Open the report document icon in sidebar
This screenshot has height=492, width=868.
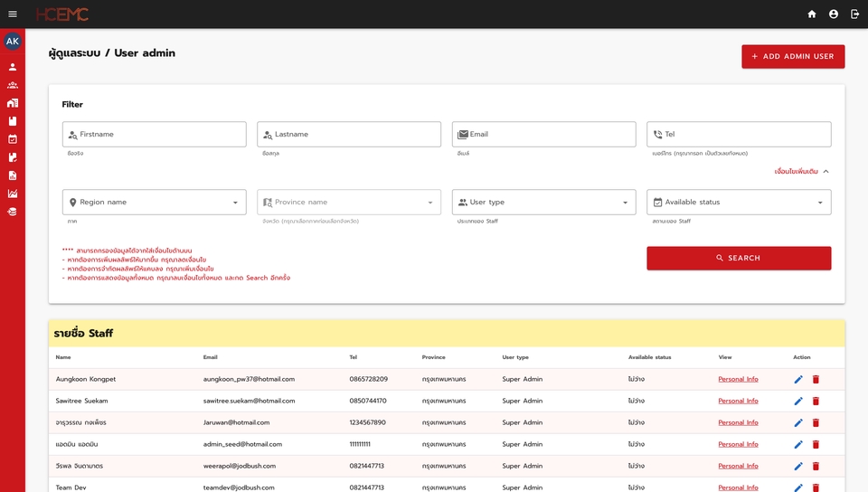point(12,175)
